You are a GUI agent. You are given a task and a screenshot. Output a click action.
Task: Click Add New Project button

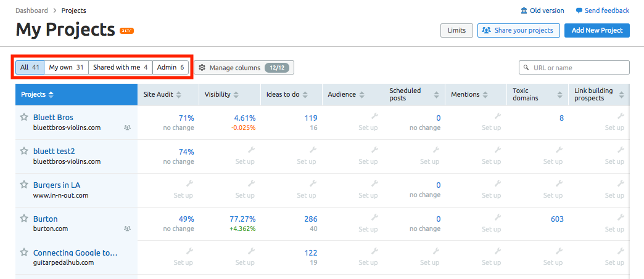(597, 30)
